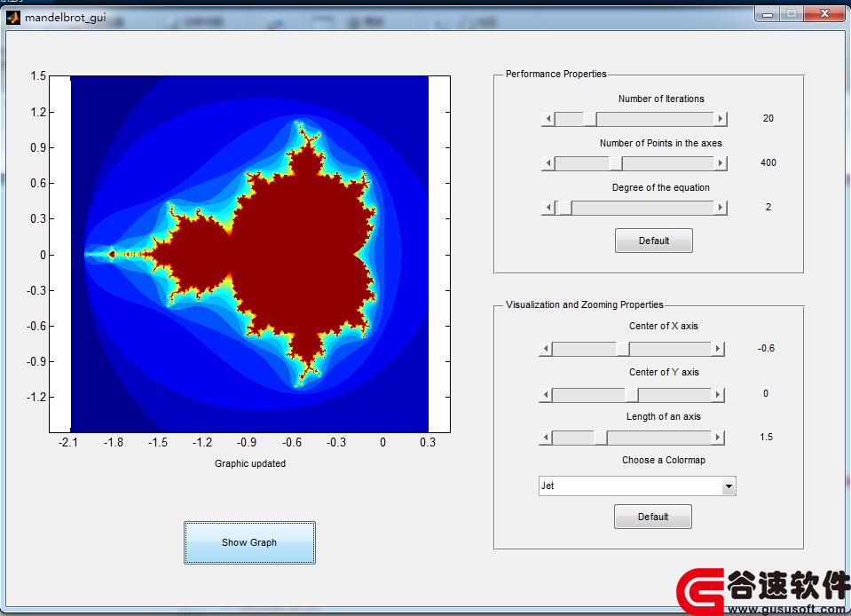Click the Number of Iterations slider thumb
Viewport: 851px width, 616px height.
tap(590, 118)
